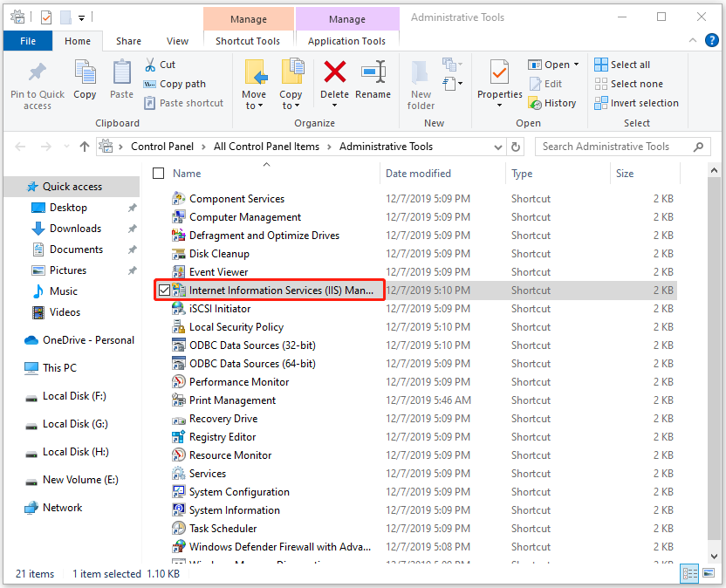Click the Services gear icon in file list

[179, 473]
